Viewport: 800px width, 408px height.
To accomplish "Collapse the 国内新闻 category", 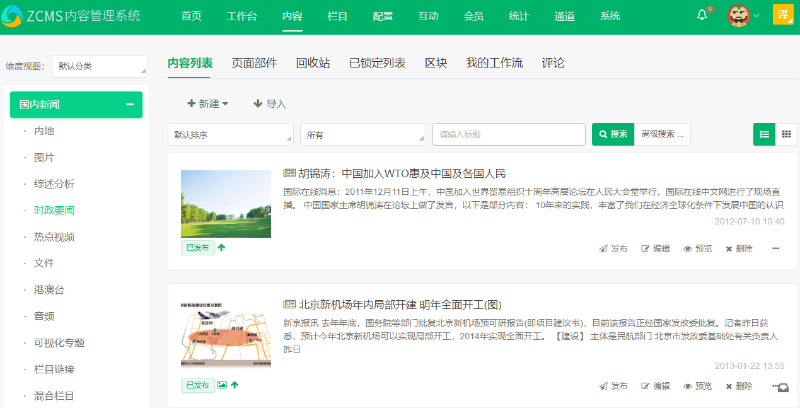I will click(130, 104).
